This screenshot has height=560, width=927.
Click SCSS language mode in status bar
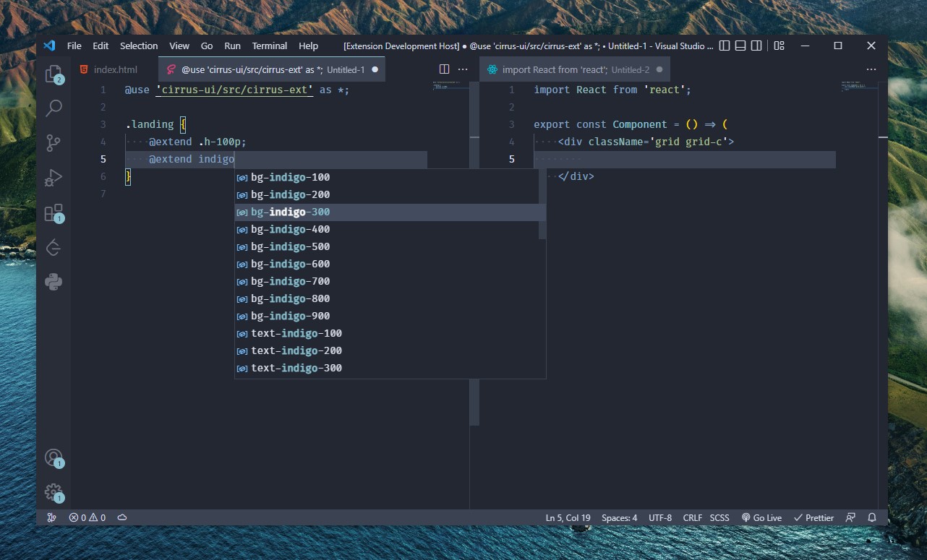719,517
